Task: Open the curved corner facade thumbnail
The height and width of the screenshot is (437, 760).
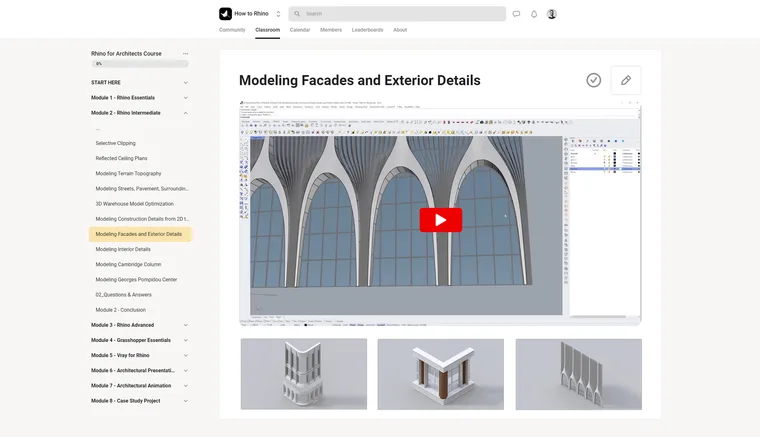Action: (x=304, y=374)
